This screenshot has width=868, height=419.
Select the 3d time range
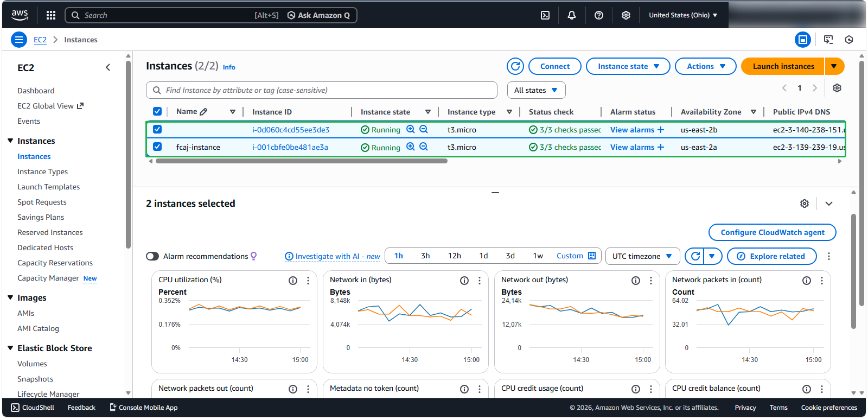(510, 256)
